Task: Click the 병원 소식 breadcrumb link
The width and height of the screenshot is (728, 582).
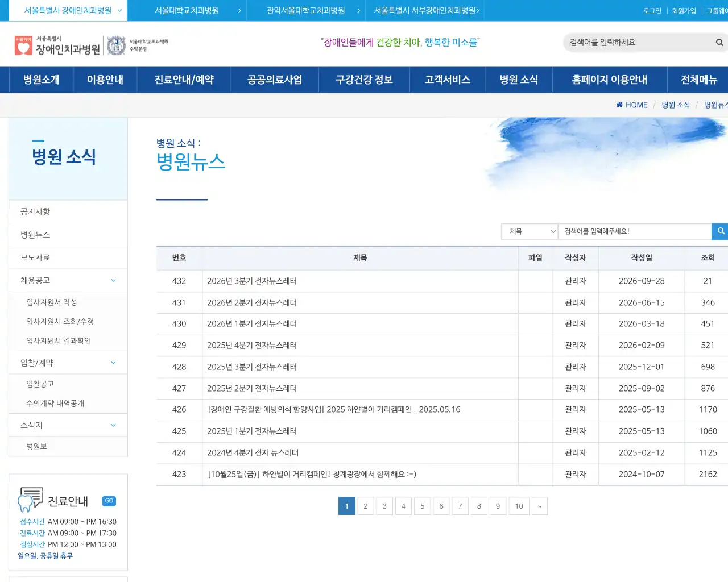Action: pos(676,105)
